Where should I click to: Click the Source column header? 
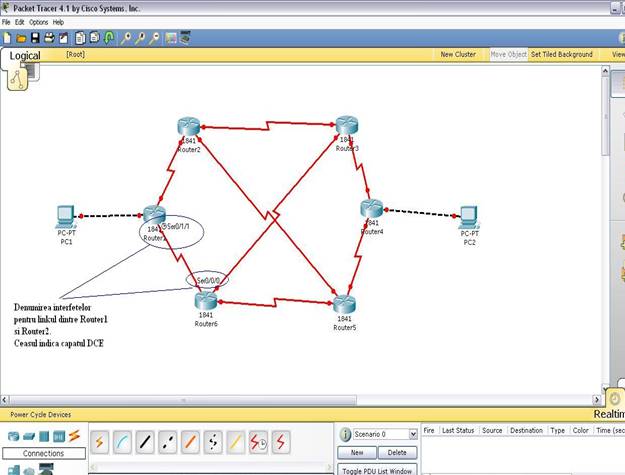492,430
